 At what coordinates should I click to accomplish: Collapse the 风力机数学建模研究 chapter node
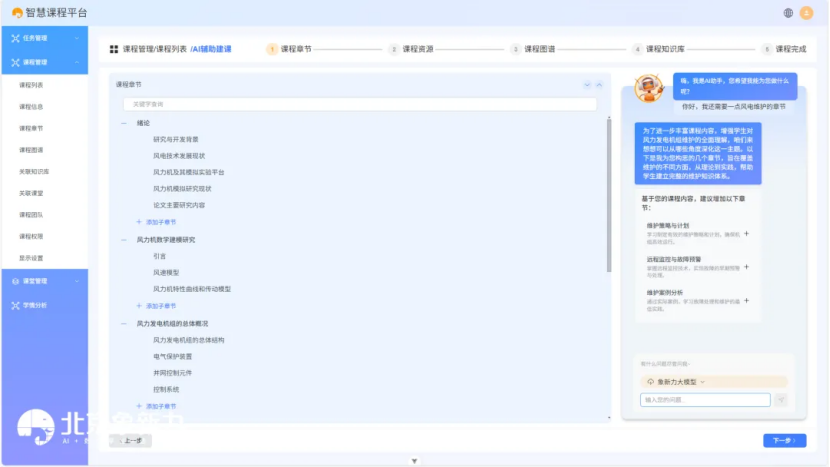(124, 240)
